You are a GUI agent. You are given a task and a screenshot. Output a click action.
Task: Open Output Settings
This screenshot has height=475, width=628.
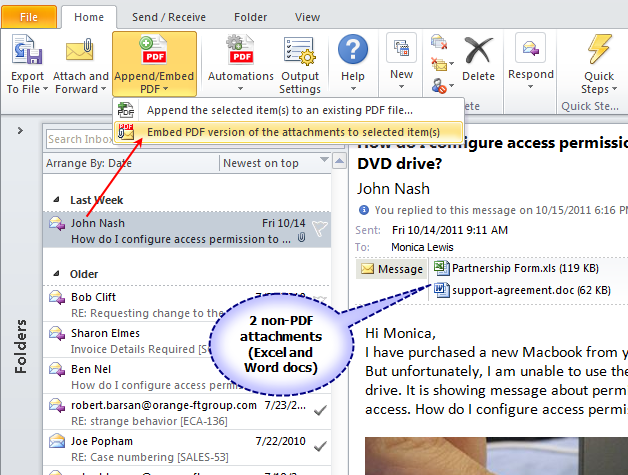coord(300,64)
